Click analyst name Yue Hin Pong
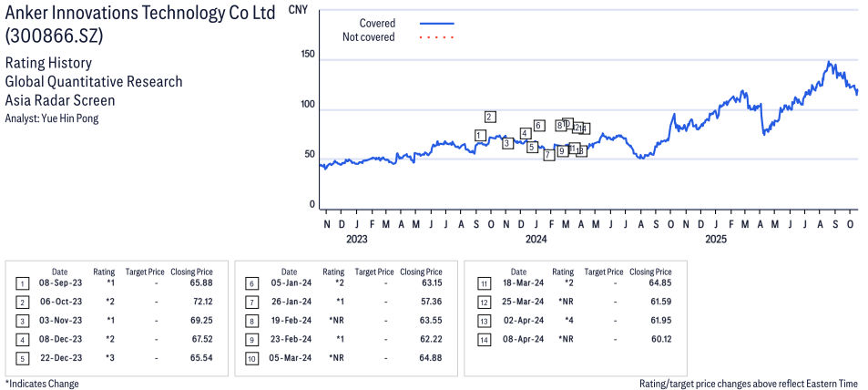Image resolution: width=868 pixels, height=390 pixels. tap(51, 118)
